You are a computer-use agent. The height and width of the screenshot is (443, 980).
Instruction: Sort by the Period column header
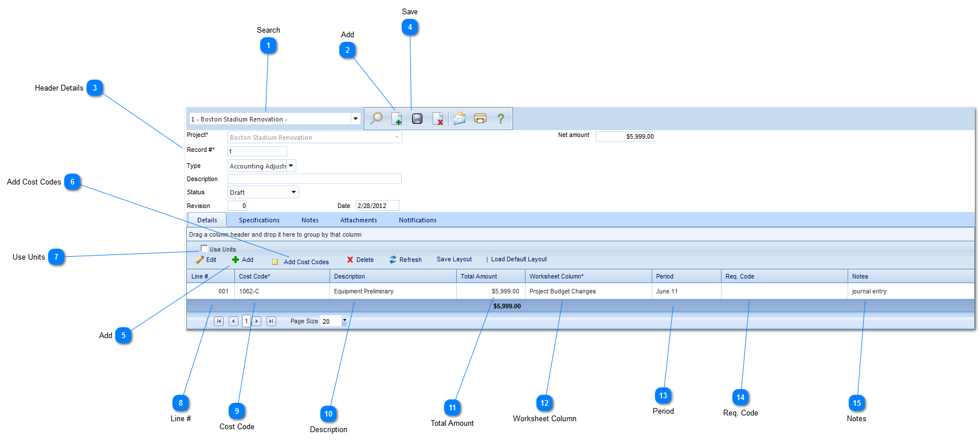(x=687, y=276)
